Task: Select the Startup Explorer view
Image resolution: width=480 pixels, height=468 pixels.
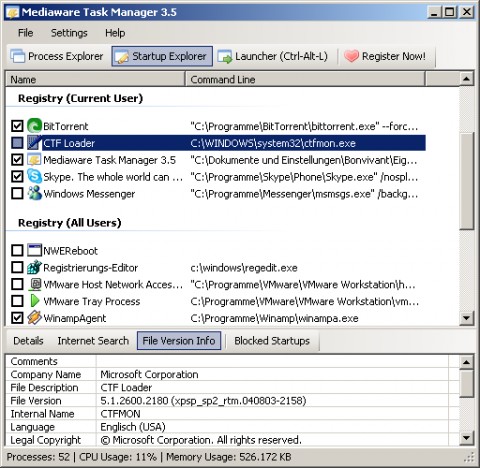Action: pyautogui.click(x=162, y=56)
